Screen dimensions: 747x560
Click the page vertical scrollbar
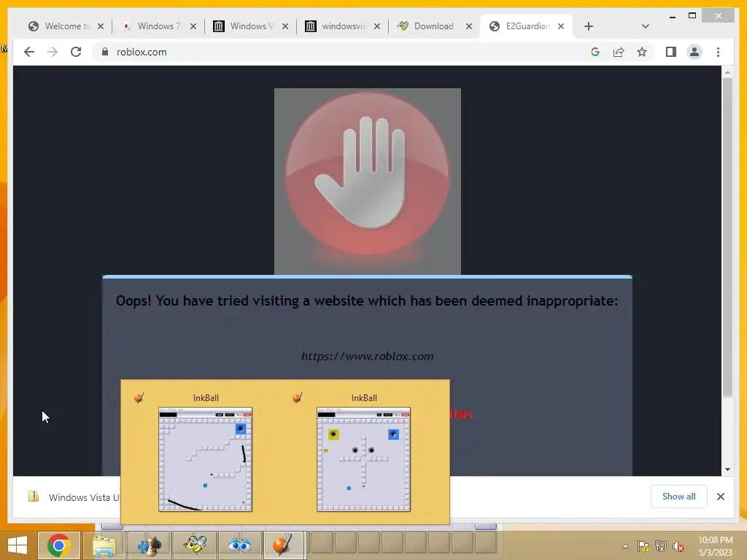click(727, 271)
